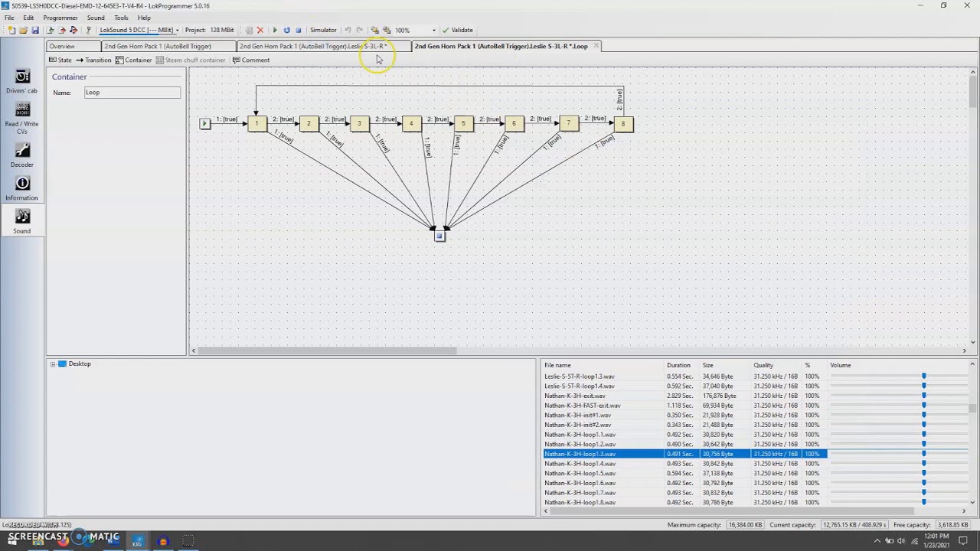The width and height of the screenshot is (980, 551).
Task: Open the Programmer menu
Action: (60, 18)
